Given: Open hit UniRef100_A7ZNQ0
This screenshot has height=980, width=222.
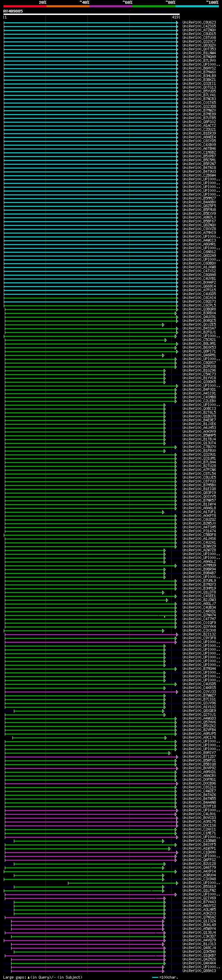Looking at the screenshot, I should click(199, 30).
